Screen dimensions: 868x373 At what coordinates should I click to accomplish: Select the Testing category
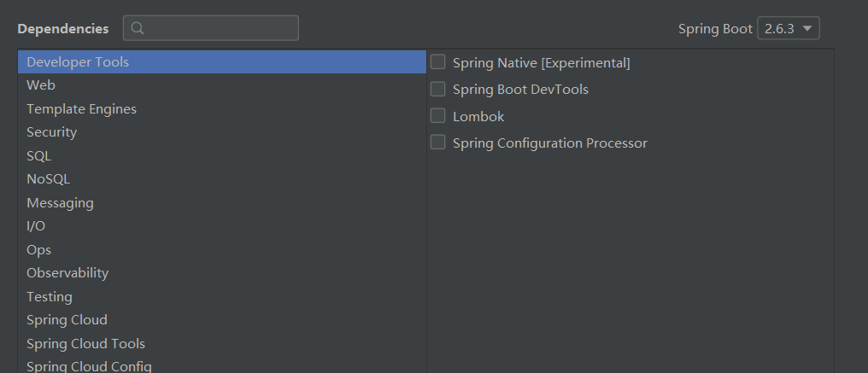[x=222, y=297]
